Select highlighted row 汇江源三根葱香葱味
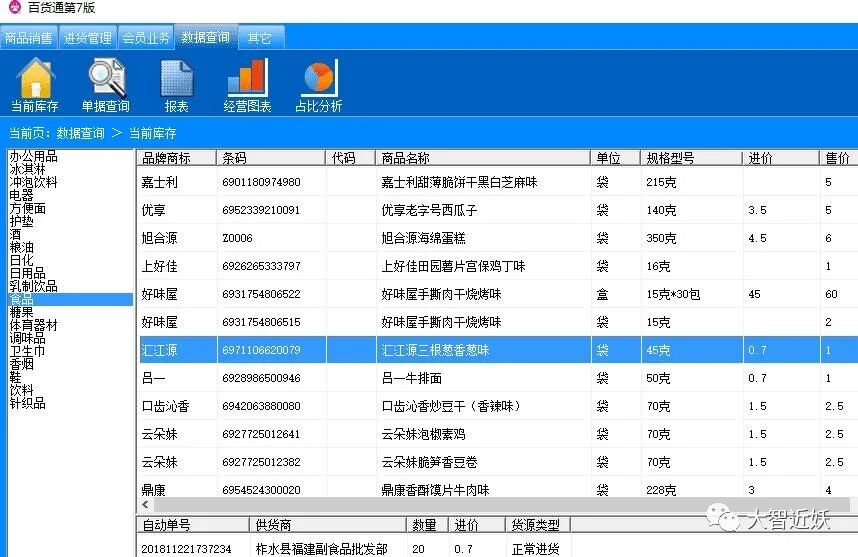Viewport: 858px width, 557px height. pos(498,350)
